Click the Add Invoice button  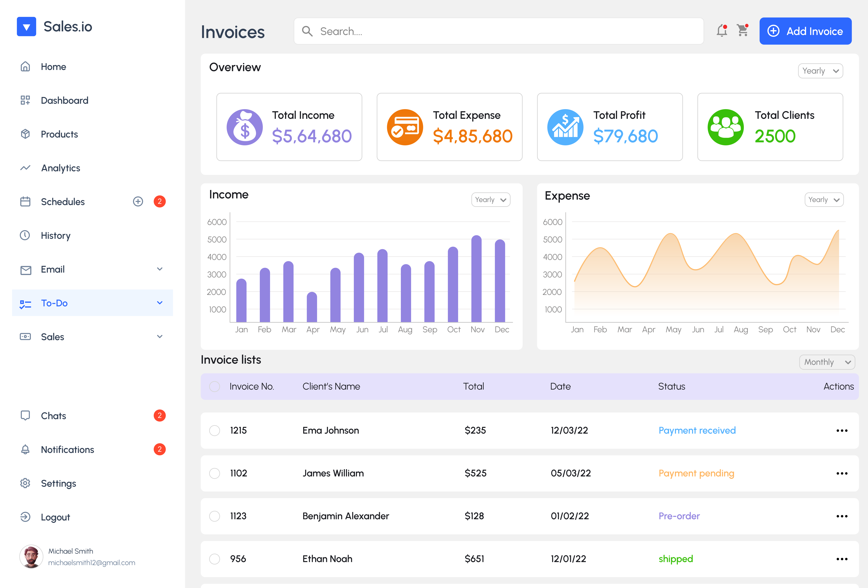805,31
